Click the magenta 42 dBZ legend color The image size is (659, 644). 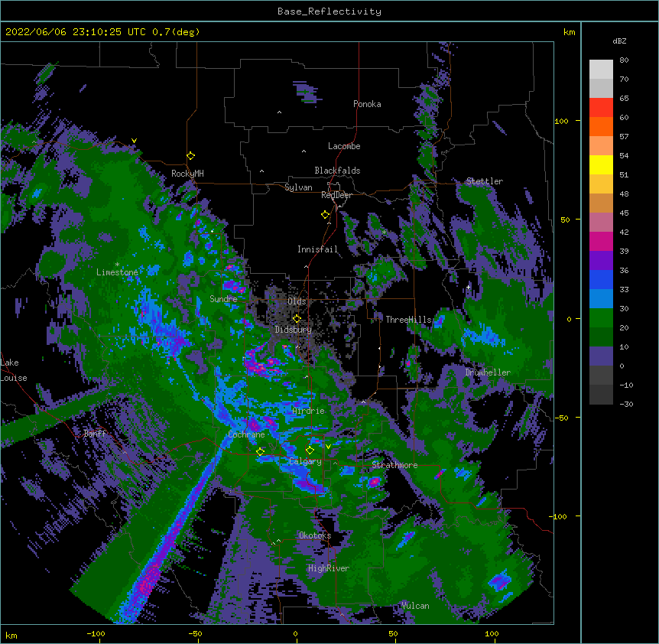(x=601, y=241)
